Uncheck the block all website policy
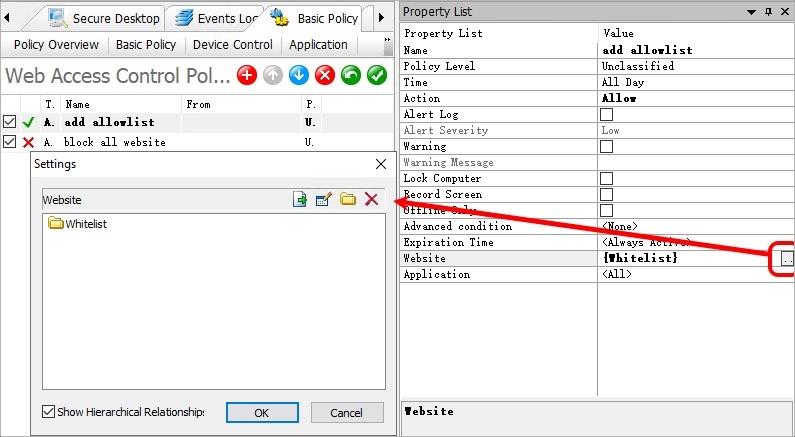The image size is (795, 437). tap(9, 141)
